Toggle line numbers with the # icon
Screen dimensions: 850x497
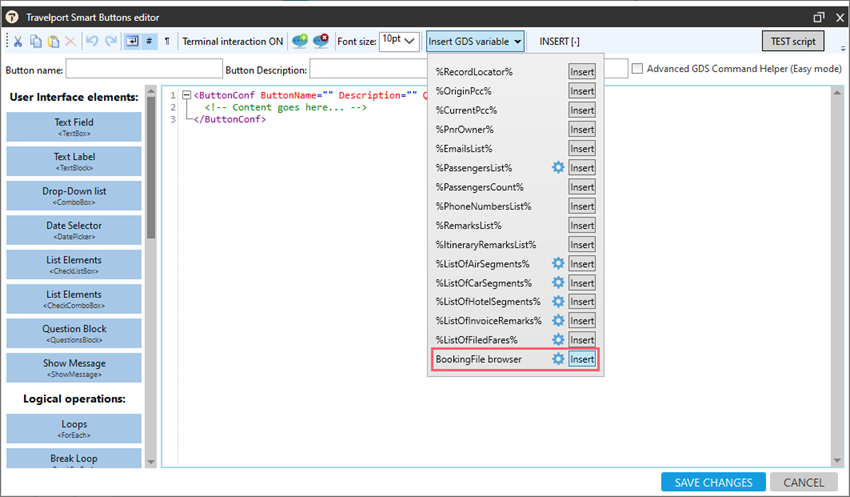click(149, 41)
